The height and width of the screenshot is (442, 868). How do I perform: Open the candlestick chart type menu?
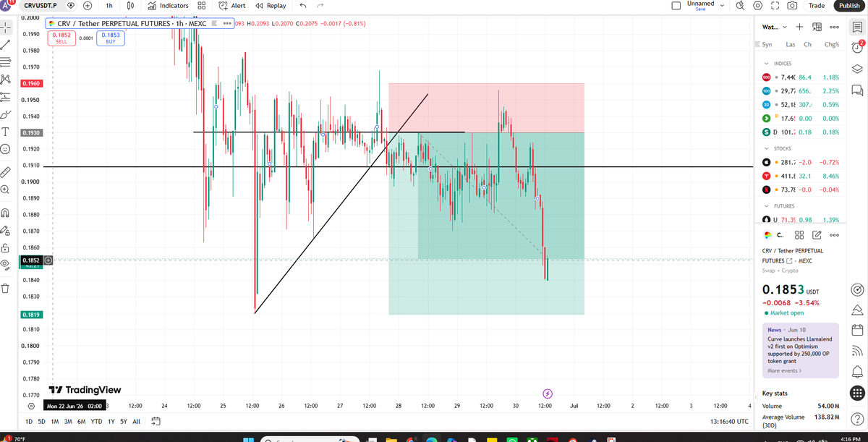click(x=130, y=5)
